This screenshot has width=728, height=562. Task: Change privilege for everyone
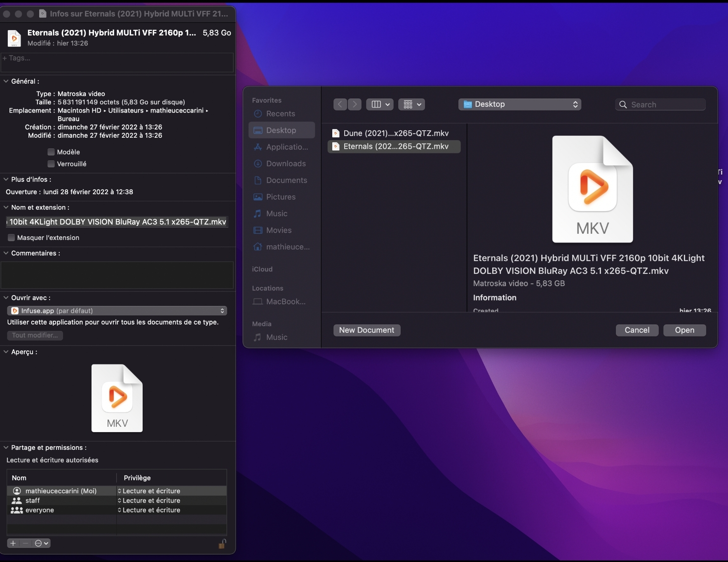pyautogui.click(x=149, y=510)
